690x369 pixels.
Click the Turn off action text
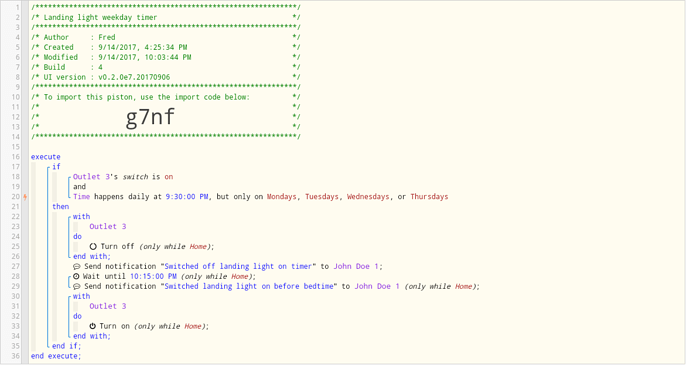[117, 247]
